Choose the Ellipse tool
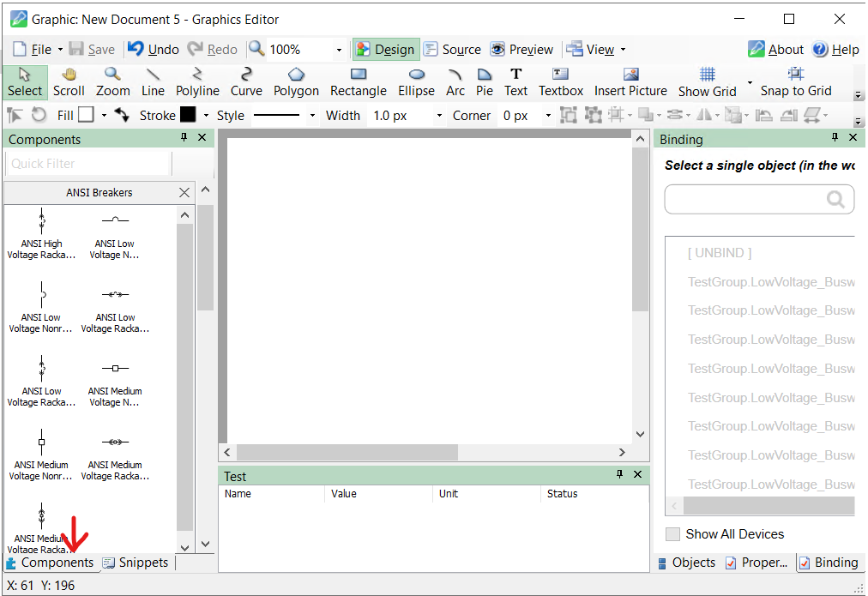868x596 pixels. tap(416, 82)
